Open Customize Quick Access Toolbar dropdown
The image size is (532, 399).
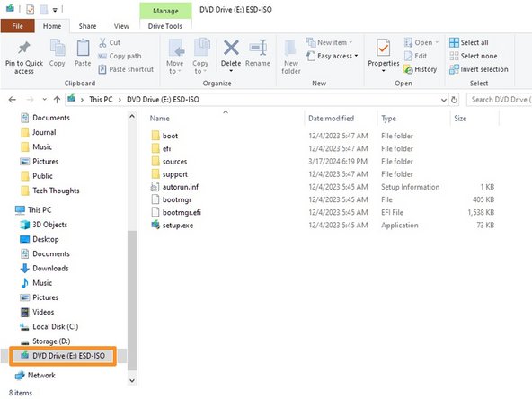[55, 10]
